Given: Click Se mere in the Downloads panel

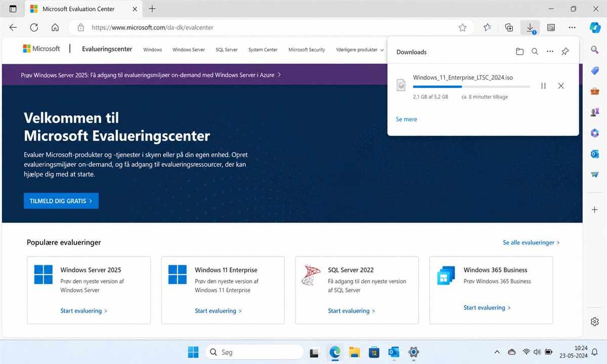Looking at the screenshot, I should tap(407, 119).
